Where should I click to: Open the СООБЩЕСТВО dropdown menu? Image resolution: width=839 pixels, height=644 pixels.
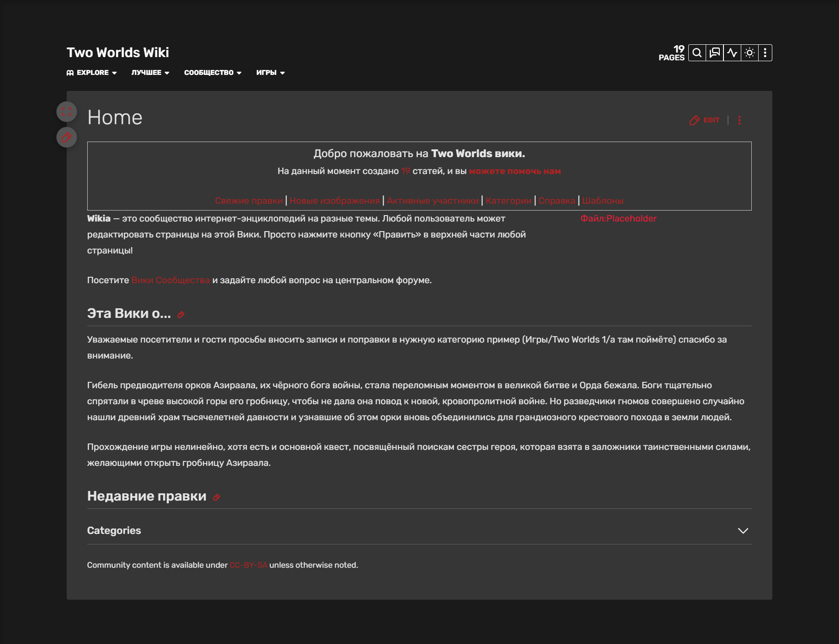tap(213, 73)
